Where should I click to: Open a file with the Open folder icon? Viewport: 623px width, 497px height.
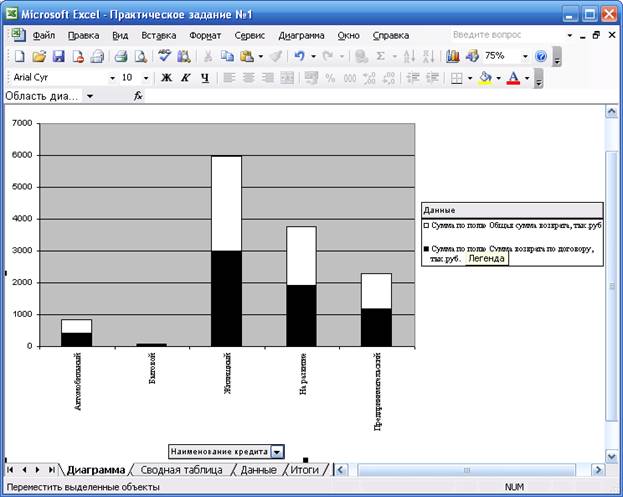pyautogui.click(x=39, y=57)
